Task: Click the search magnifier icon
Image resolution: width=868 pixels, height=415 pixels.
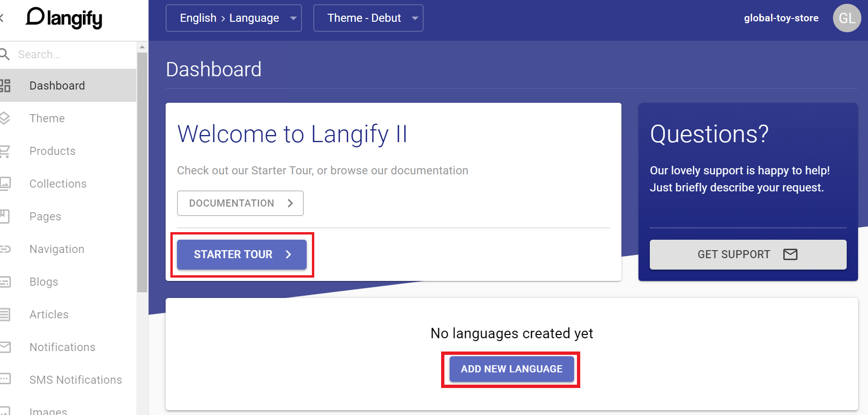Action: coord(5,54)
